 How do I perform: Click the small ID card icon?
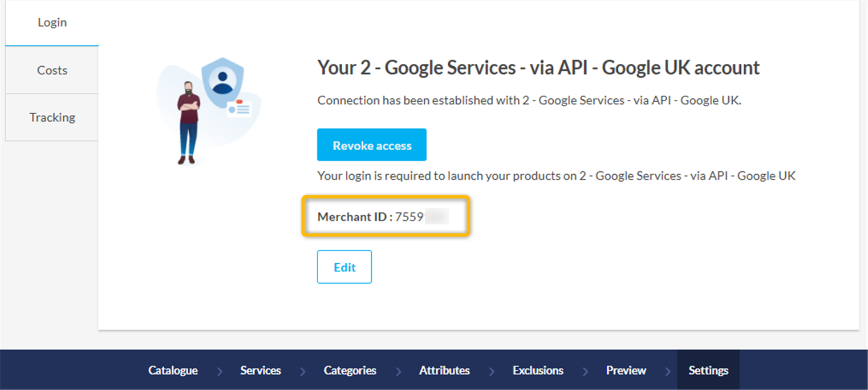pyautogui.click(x=240, y=108)
